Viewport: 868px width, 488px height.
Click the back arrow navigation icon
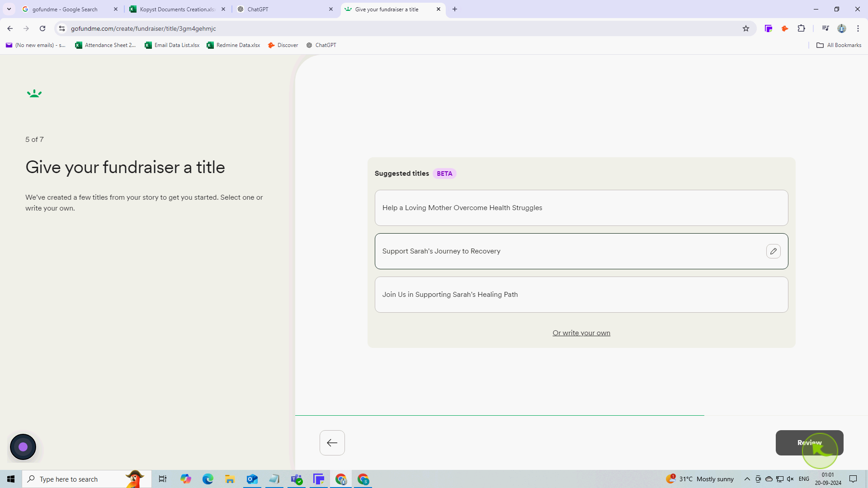[332, 443]
